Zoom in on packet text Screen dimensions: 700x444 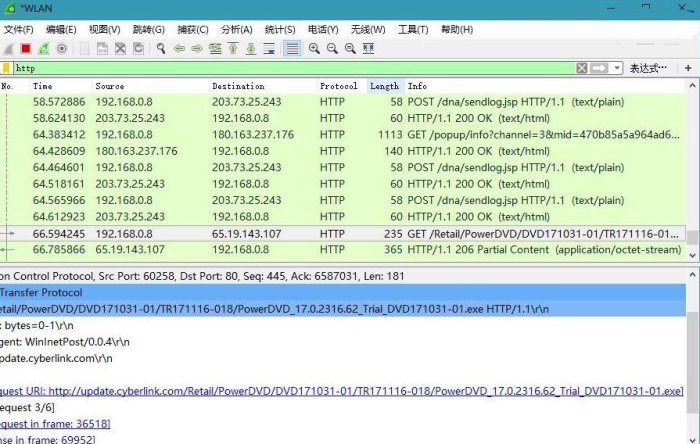(x=314, y=48)
